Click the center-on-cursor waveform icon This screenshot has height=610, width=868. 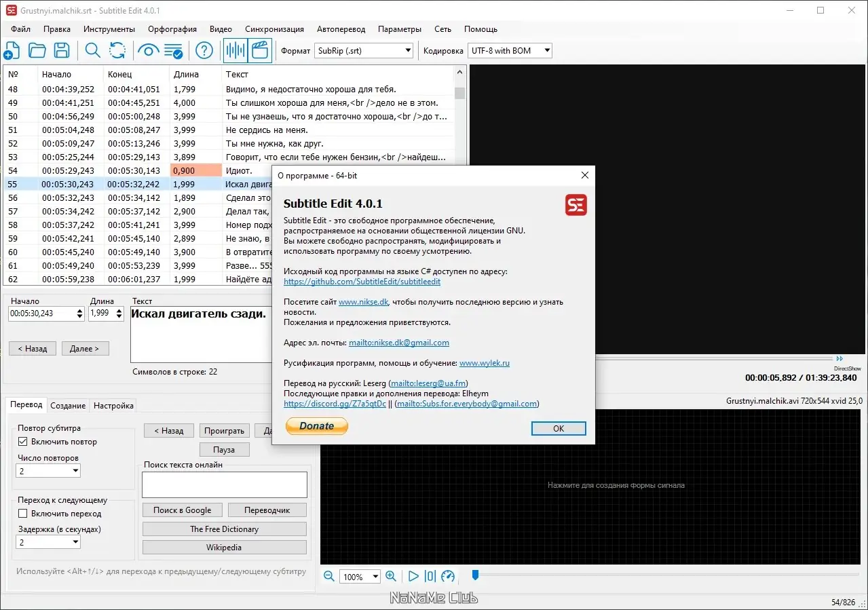coord(430,576)
